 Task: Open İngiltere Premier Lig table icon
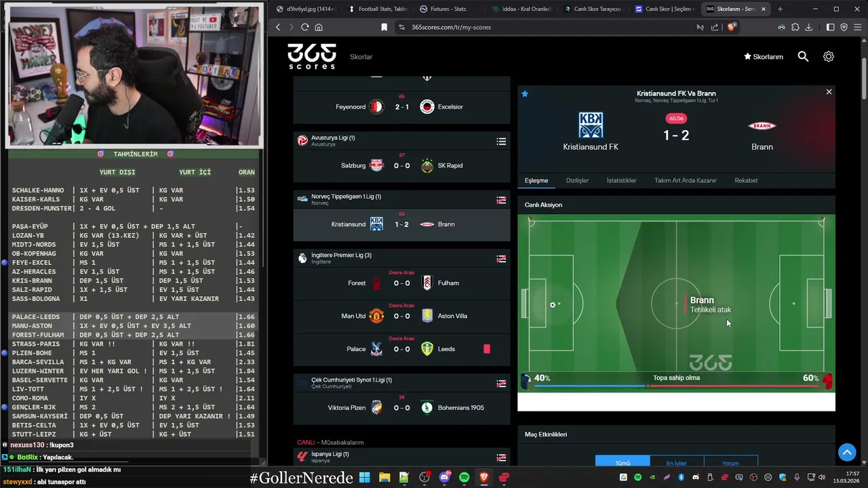coord(501,259)
